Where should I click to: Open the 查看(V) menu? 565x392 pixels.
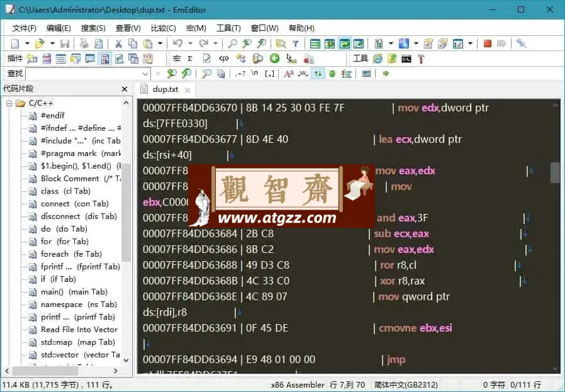pos(128,28)
